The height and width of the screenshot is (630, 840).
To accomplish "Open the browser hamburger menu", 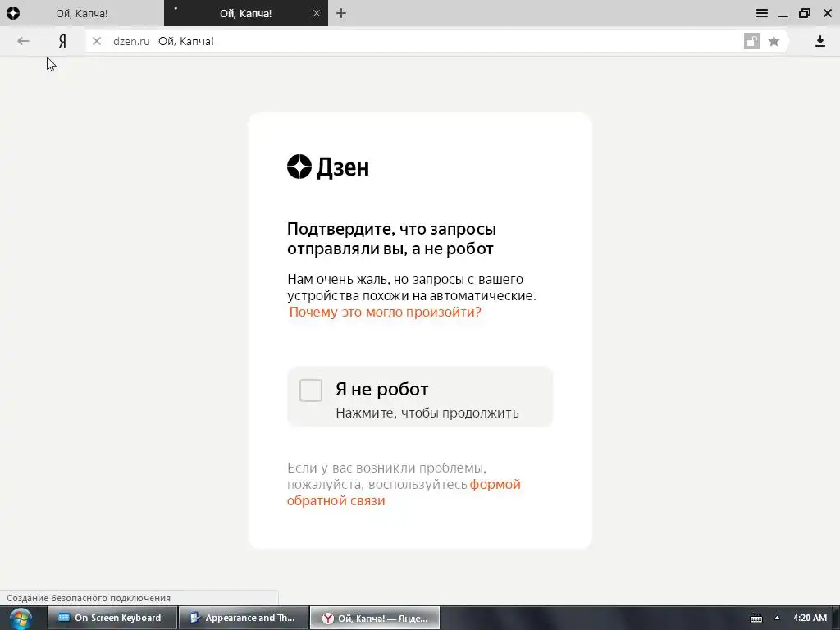I will [762, 13].
